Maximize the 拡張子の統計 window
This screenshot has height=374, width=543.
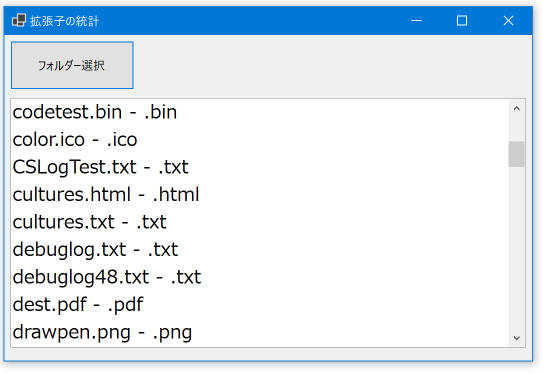click(x=462, y=20)
